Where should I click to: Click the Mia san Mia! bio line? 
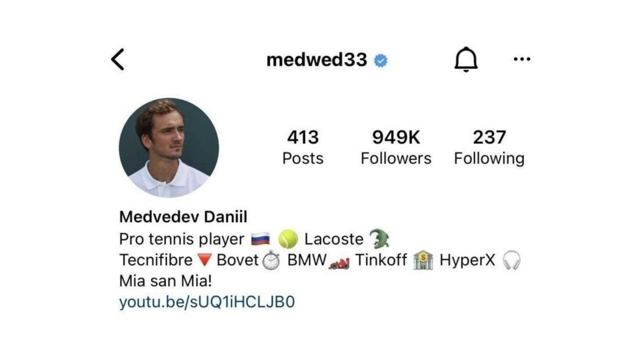pyautogui.click(x=165, y=281)
